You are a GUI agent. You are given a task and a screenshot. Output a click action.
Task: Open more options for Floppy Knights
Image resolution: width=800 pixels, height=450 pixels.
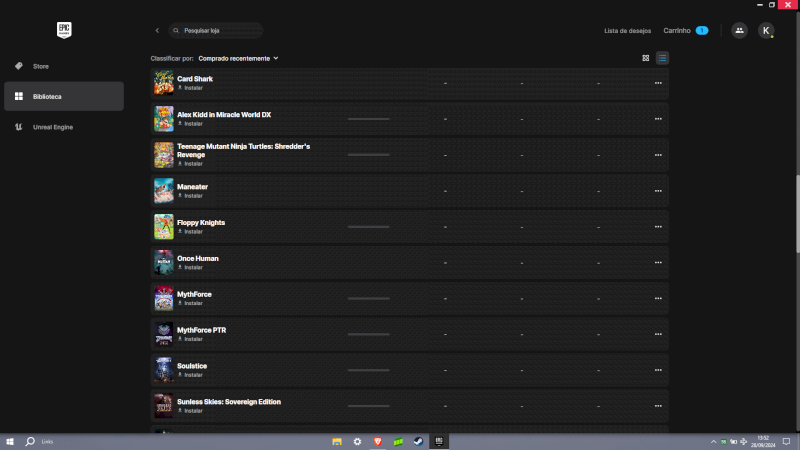click(658, 227)
